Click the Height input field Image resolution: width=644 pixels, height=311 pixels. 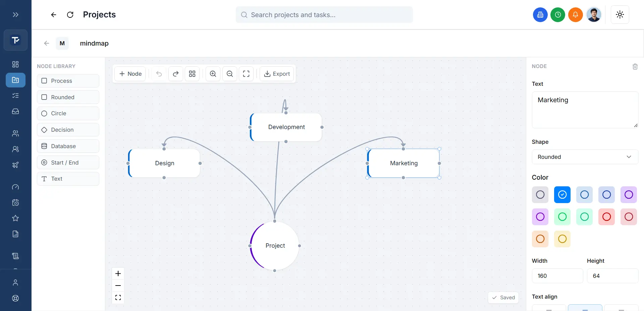(612, 276)
